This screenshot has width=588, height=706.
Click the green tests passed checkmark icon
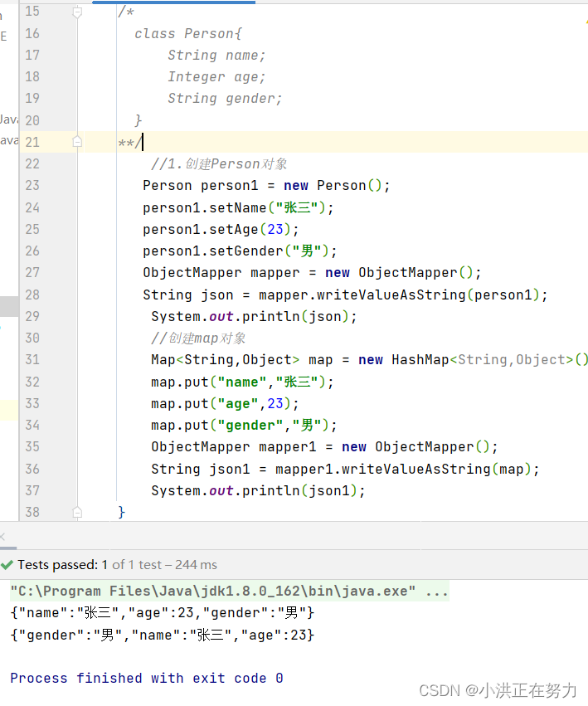point(7,565)
